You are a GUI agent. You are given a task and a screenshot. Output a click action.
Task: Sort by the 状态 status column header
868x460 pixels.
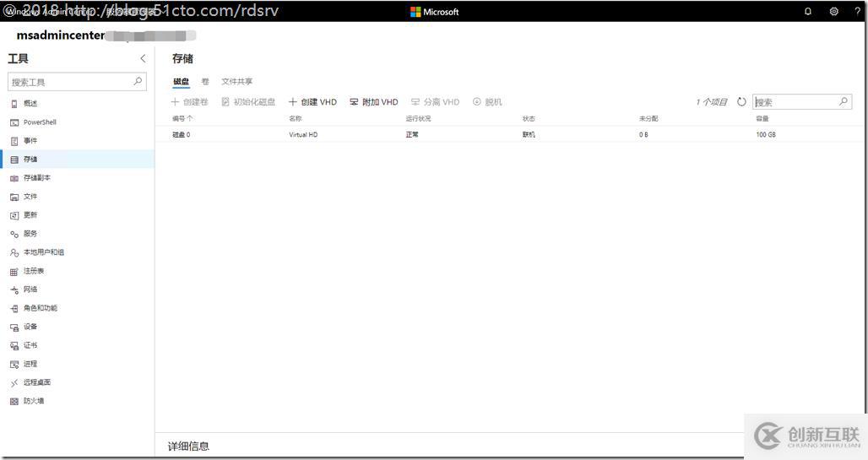coord(529,118)
